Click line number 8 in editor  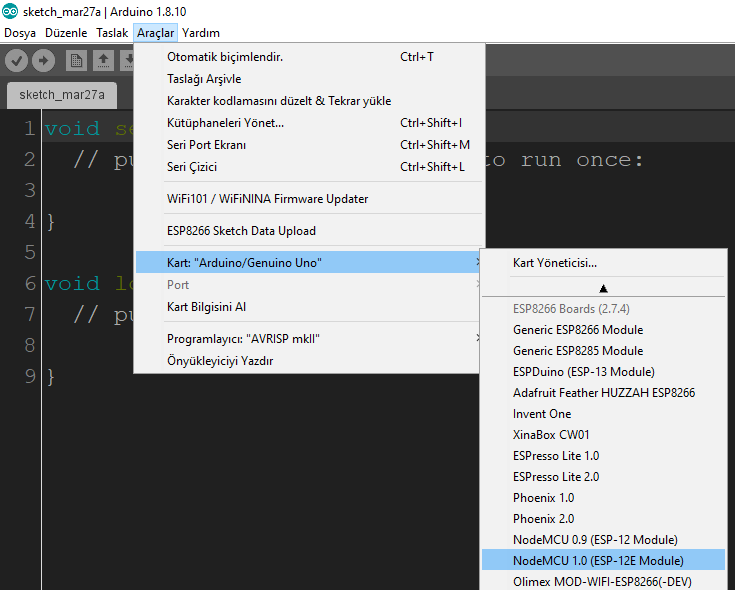30,345
